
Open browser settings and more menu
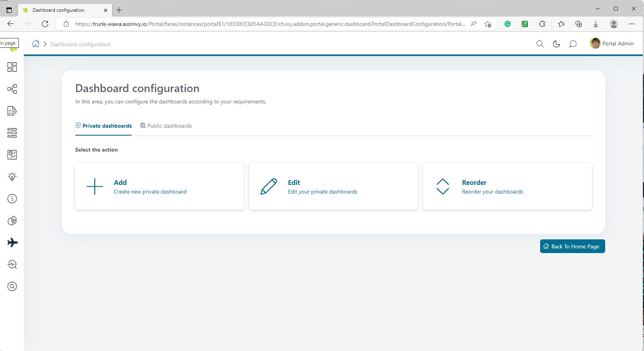click(x=631, y=24)
